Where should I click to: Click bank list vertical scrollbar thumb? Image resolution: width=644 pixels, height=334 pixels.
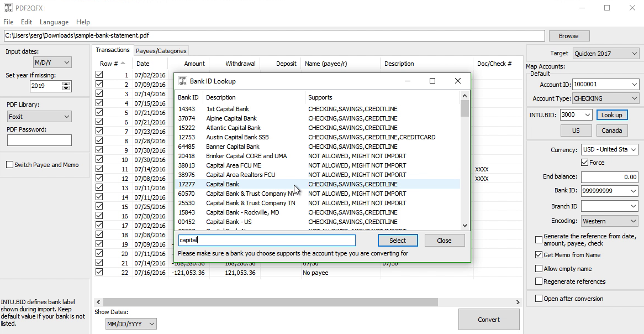(x=464, y=108)
